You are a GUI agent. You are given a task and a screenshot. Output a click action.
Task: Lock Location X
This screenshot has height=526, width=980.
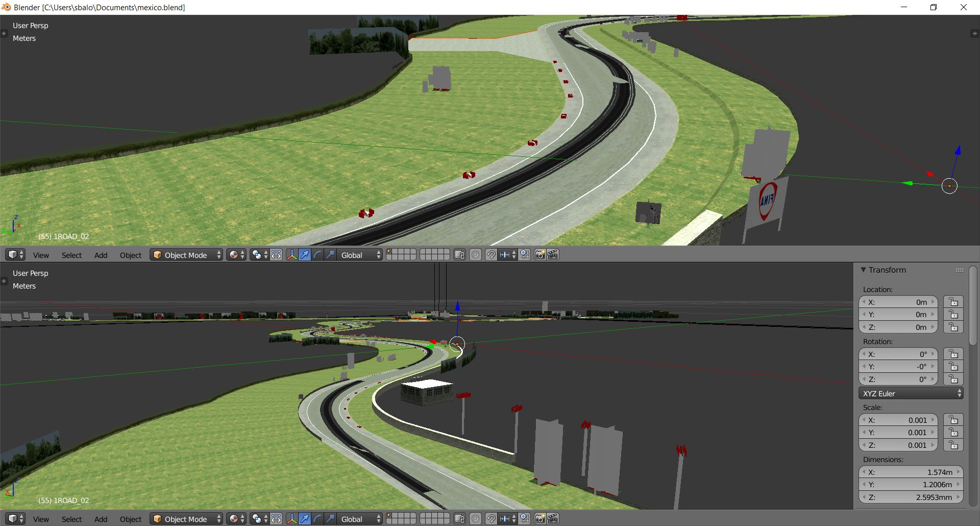click(953, 302)
